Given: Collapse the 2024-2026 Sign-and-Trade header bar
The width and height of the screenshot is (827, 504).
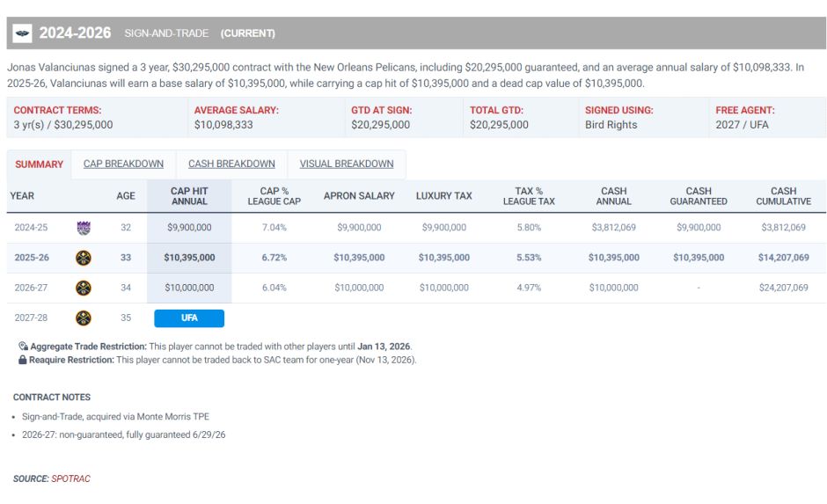Looking at the screenshot, I should pos(415,33).
